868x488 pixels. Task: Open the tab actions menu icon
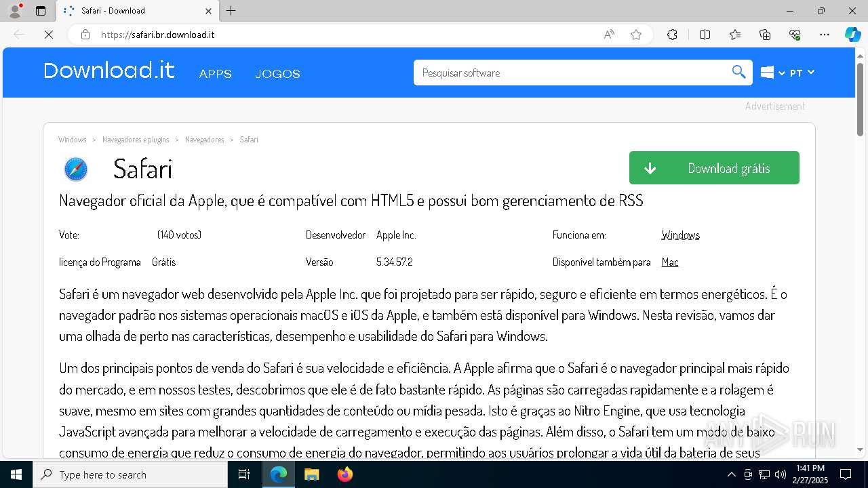41,11
